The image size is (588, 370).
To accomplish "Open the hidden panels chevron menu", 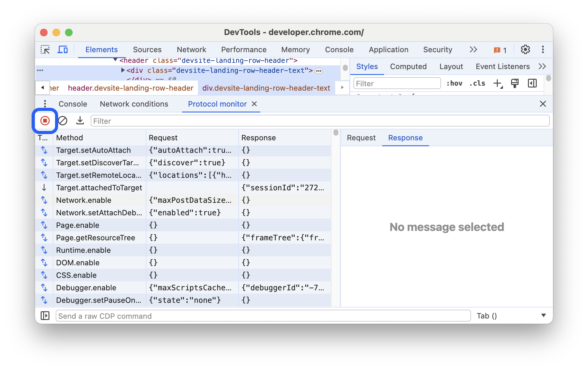I will coord(473,49).
